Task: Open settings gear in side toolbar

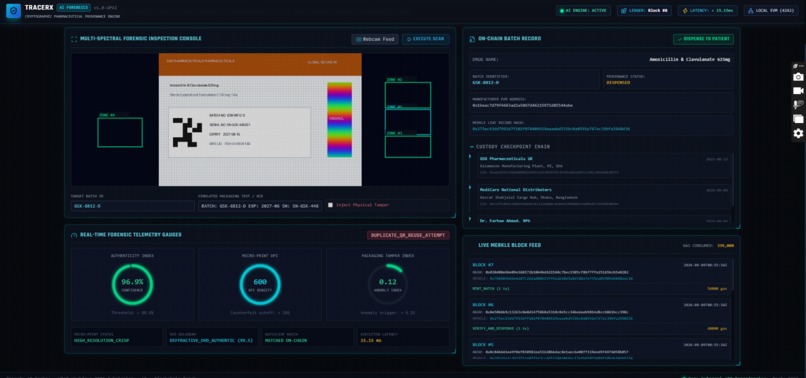Action: point(798,133)
